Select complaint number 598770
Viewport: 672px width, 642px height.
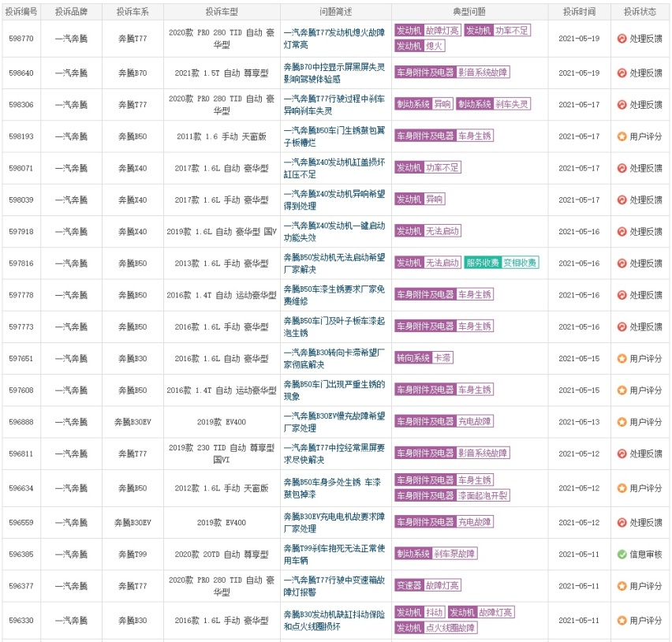[x=21, y=39]
